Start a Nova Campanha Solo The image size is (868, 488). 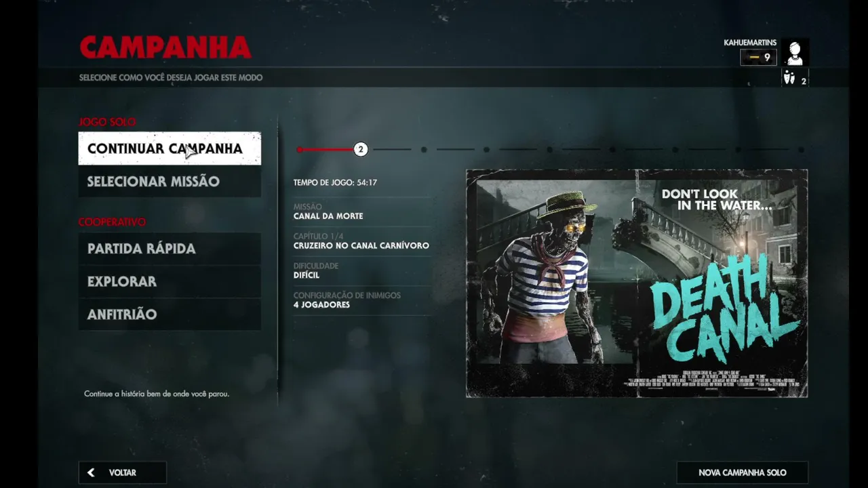742,472
